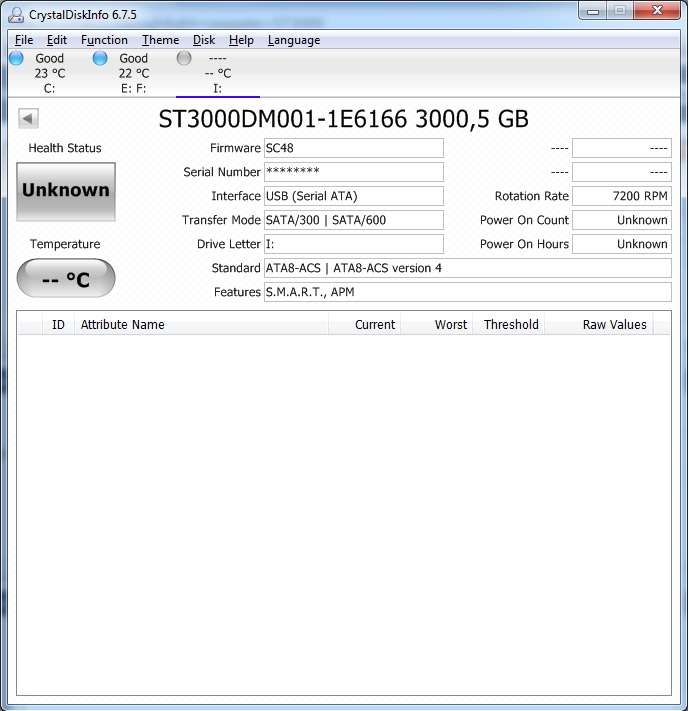Viewport: 689px width, 711px height.
Task: Click the Threshold column header
Action: click(508, 325)
